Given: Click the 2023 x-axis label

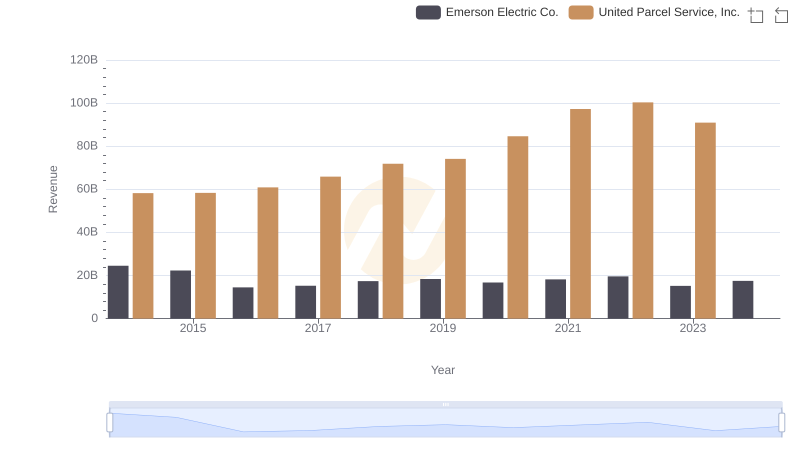Looking at the screenshot, I should click(693, 328).
